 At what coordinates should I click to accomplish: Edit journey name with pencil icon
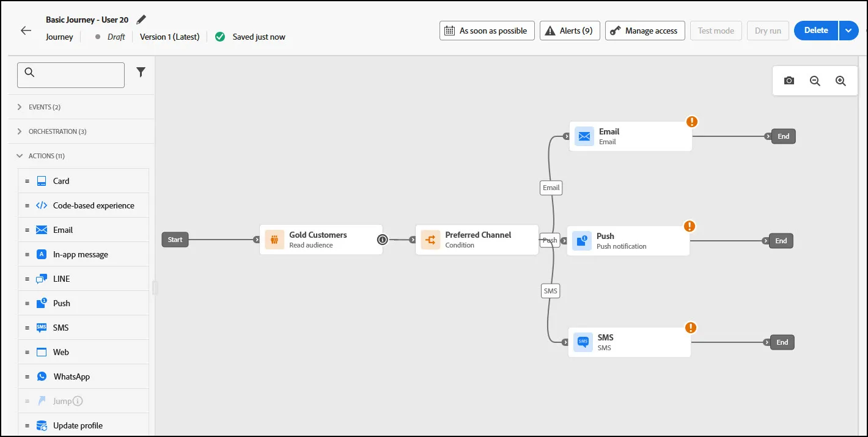pyautogui.click(x=141, y=20)
